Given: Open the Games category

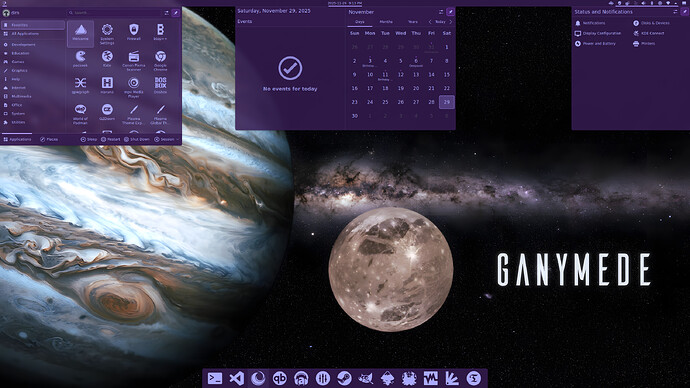Looking at the screenshot, I should (33, 62).
